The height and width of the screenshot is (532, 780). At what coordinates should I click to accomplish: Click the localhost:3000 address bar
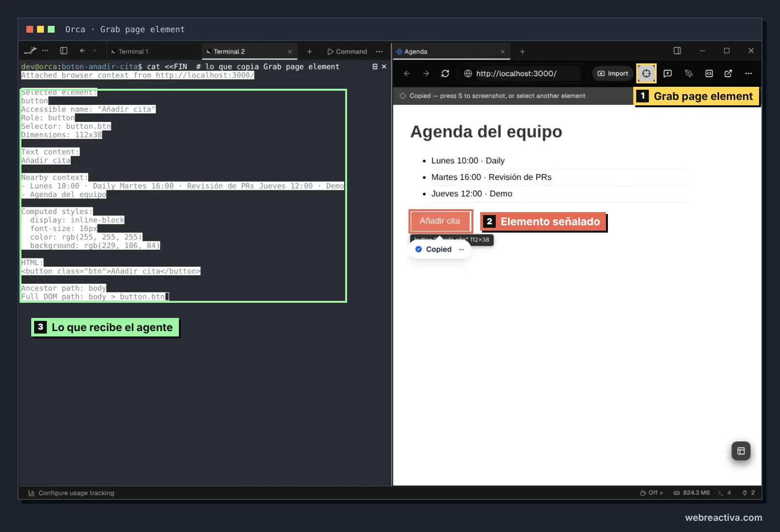coord(521,74)
